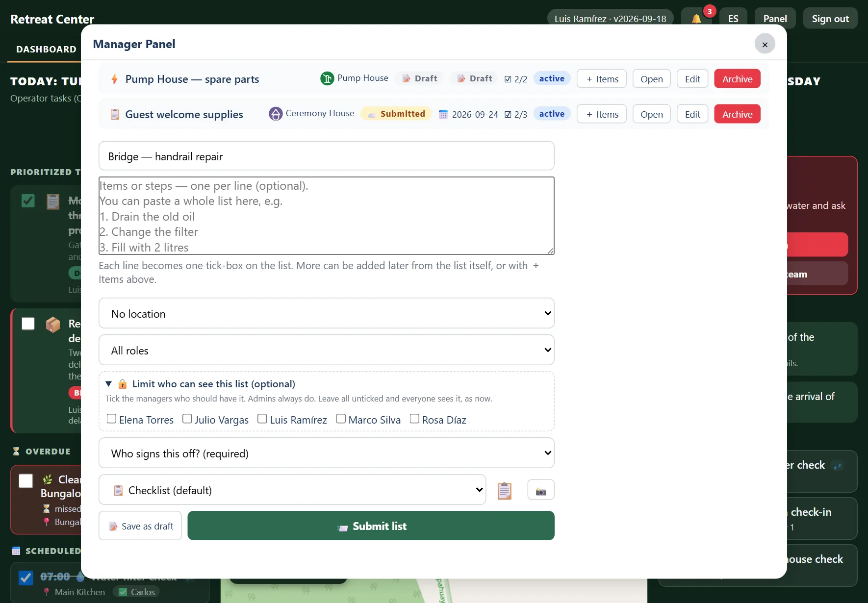Open Panel from the top bar
The height and width of the screenshot is (603, 868).
point(775,19)
